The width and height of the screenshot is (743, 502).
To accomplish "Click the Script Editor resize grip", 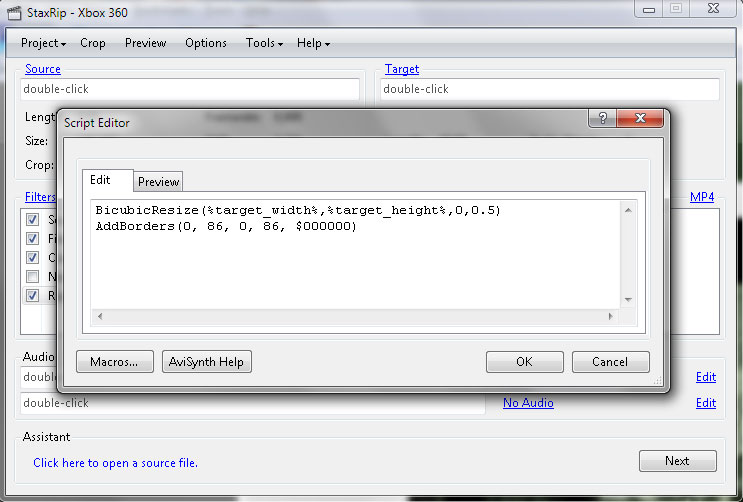I will 658,380.
